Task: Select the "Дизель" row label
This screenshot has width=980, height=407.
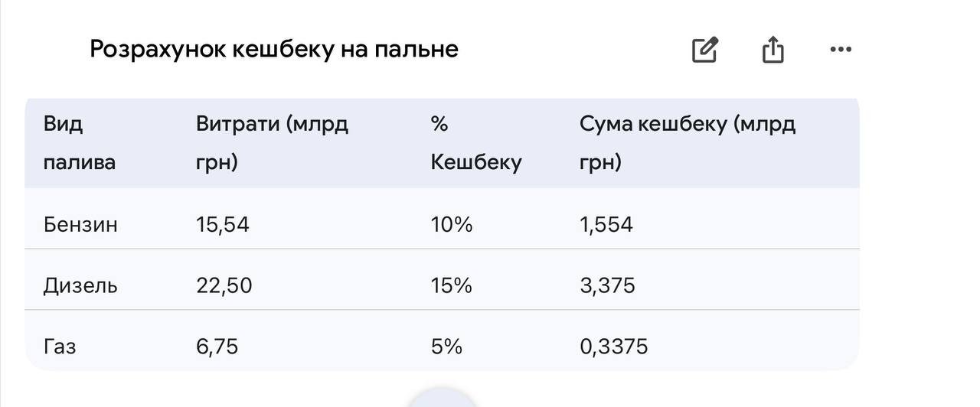Action: [80, 286]
